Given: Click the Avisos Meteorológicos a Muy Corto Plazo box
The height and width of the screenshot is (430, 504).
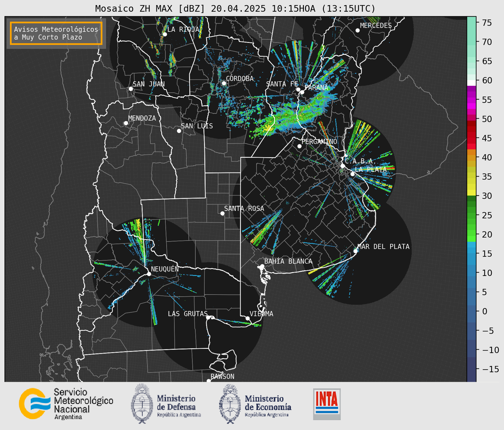Looking at the screenshot, I should click(x=56, y=33).
